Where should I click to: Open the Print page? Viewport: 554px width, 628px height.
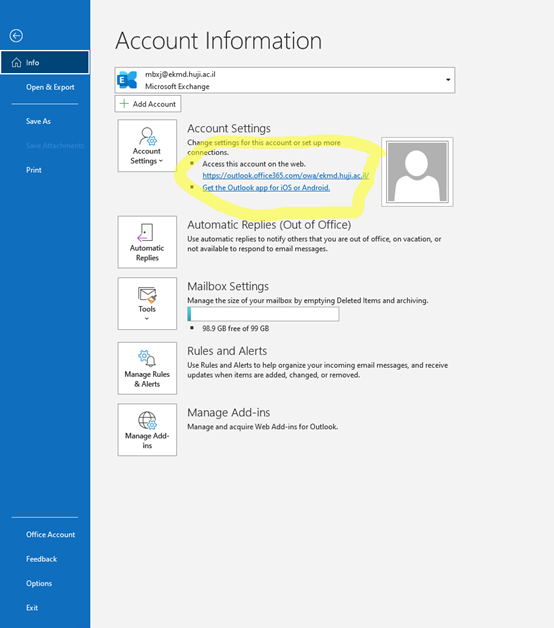pyautogui.click(x=34, y=170)
